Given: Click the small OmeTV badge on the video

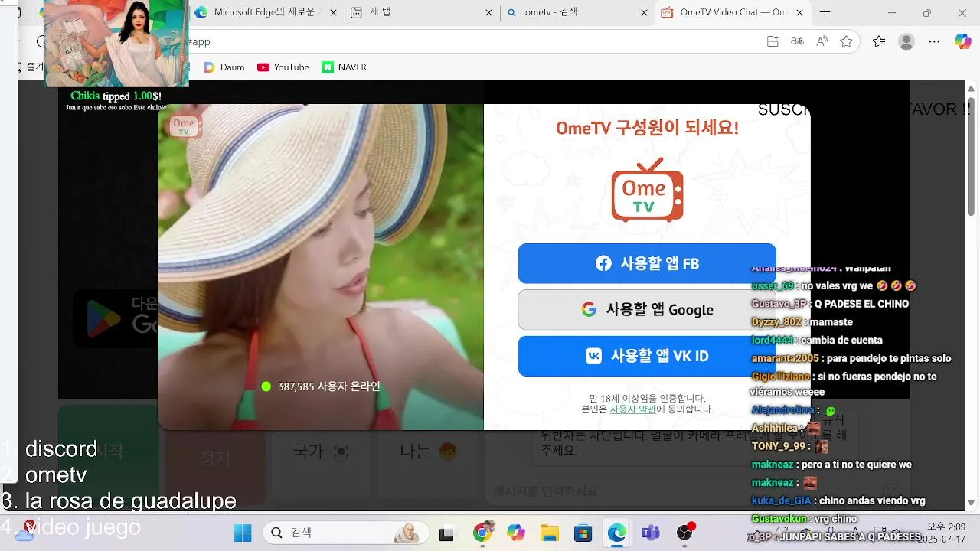Looking at the screenshot, I should [x=184, y=126].
